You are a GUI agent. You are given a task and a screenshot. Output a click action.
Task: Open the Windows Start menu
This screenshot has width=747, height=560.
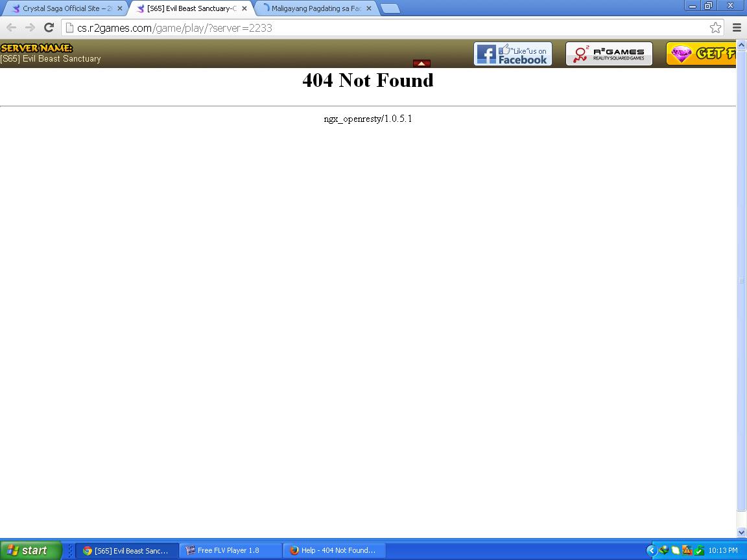click(30, 550)
